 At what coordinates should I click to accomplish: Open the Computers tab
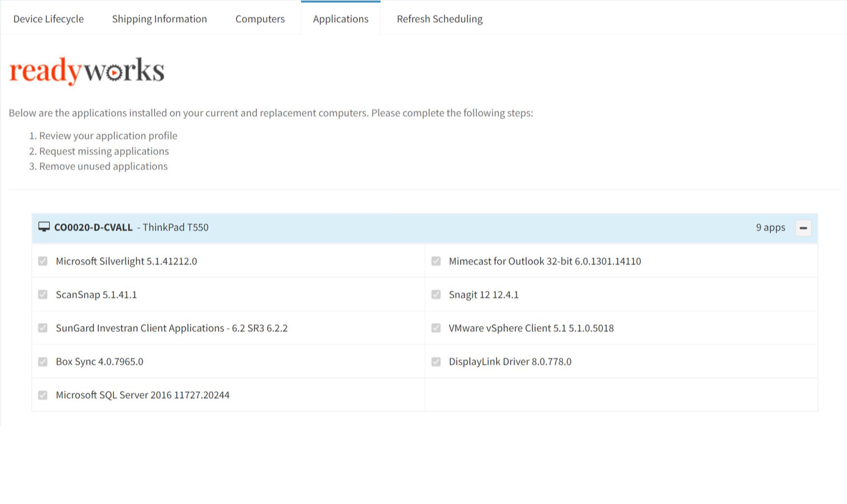[x=260, y=19]
